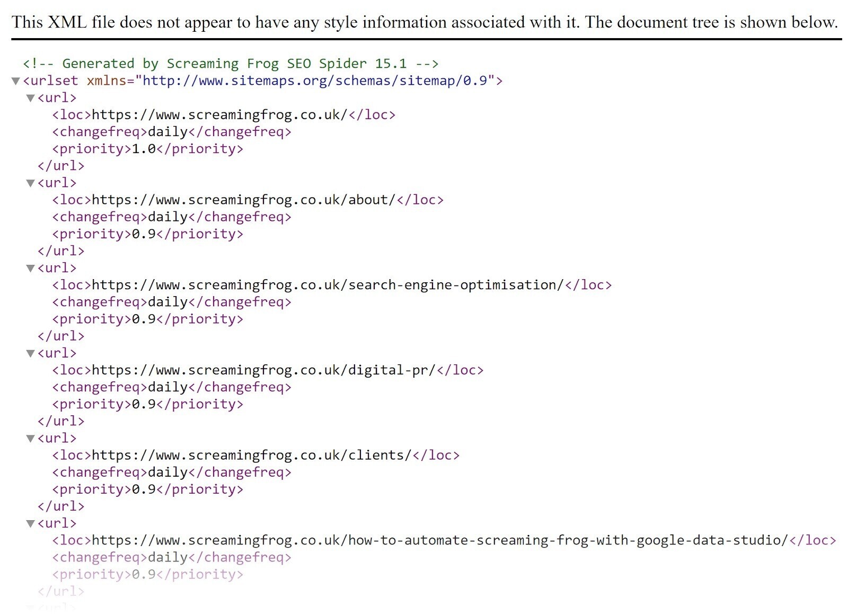
Task: Click the clients page URL
Action: coord(249,456)
